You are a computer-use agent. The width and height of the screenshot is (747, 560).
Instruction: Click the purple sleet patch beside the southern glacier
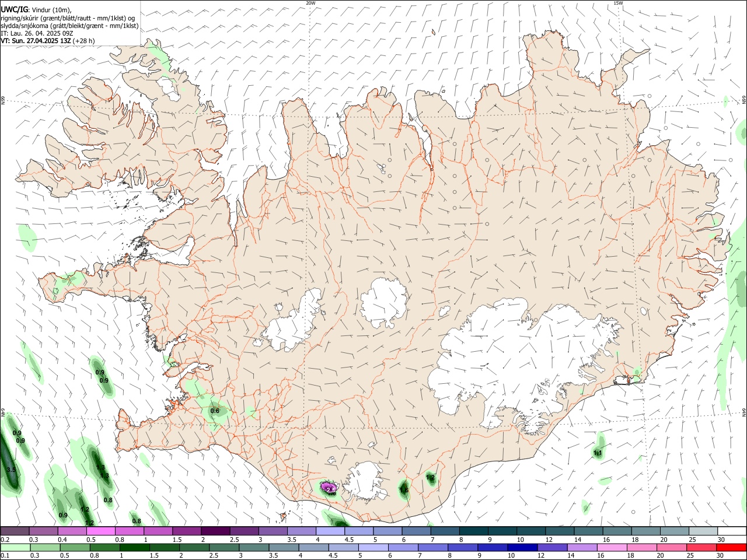tap(329, 487)
